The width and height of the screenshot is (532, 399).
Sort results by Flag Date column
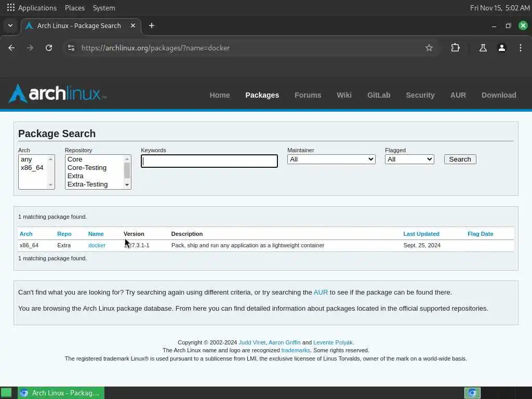pos(480,234)
